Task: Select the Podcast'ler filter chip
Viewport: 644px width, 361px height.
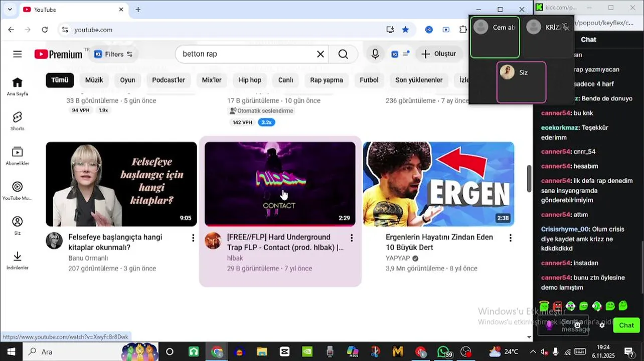Action: (x=169, y=80)
